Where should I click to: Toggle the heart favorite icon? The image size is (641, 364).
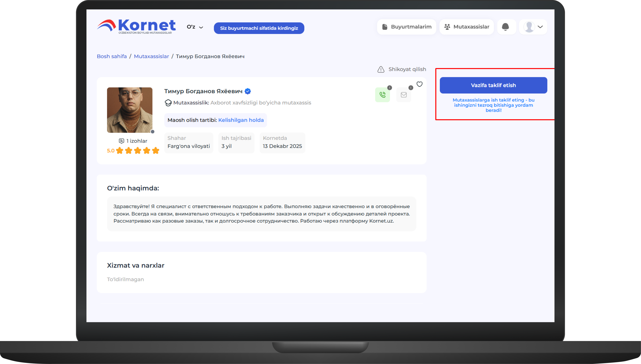[x=419, y=84]
